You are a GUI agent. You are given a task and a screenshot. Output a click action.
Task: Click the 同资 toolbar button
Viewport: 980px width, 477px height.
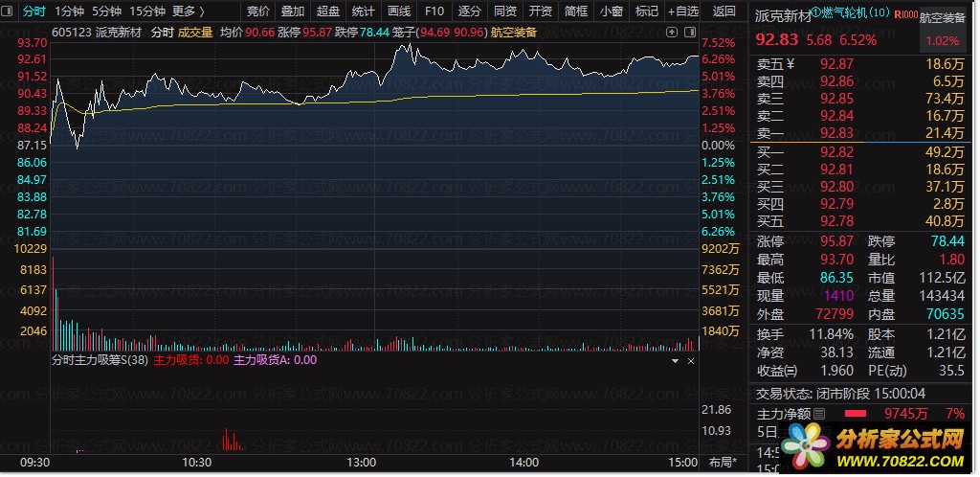click(505, 11)
